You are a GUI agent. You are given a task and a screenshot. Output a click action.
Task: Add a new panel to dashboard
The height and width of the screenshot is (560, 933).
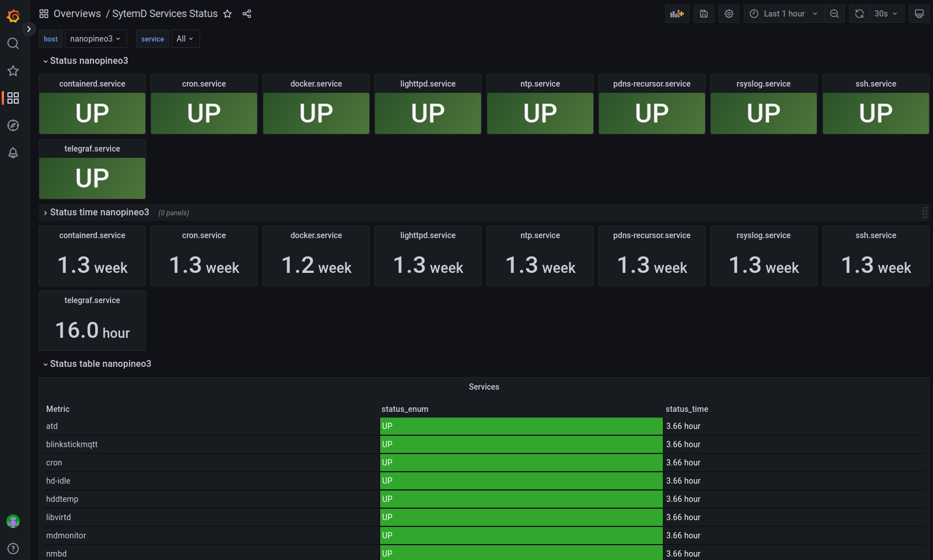677,14
